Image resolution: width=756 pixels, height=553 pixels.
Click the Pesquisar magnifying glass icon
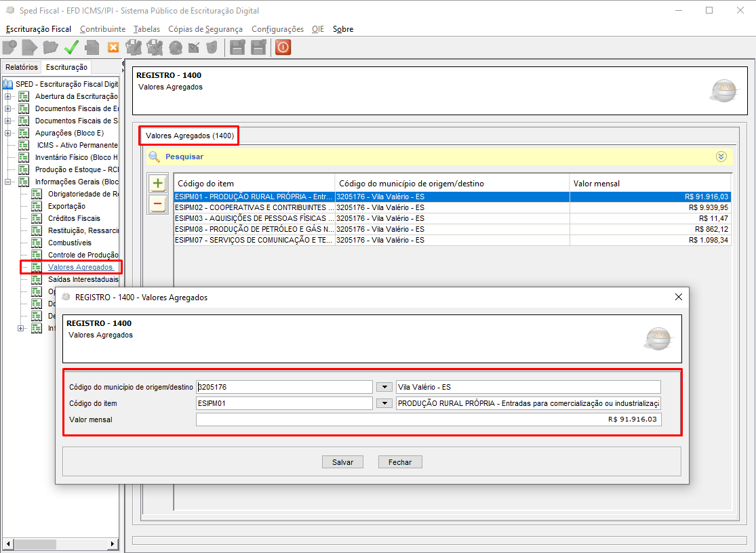tap(154, 157)
